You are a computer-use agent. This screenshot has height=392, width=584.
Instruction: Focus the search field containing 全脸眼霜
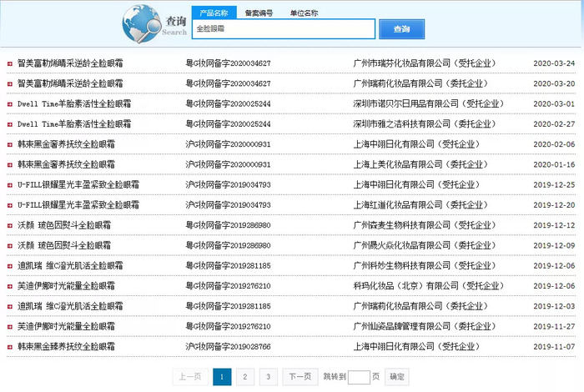pyautogui.click(x=284, y=28)
